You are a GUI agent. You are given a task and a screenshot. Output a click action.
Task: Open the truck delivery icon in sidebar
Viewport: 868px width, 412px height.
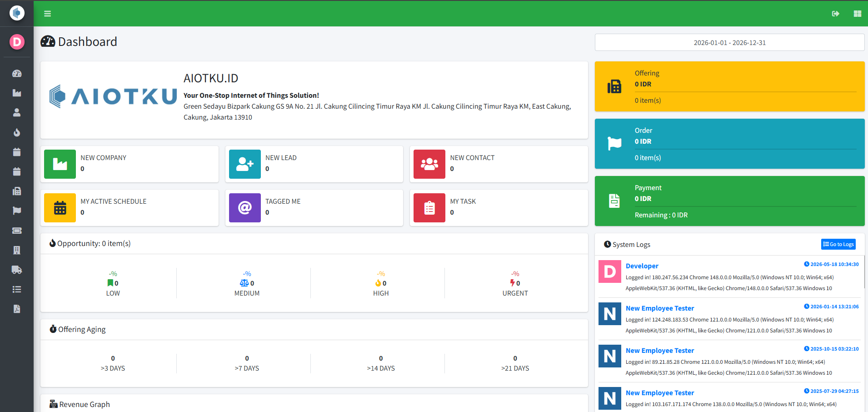tap(17, 270)
